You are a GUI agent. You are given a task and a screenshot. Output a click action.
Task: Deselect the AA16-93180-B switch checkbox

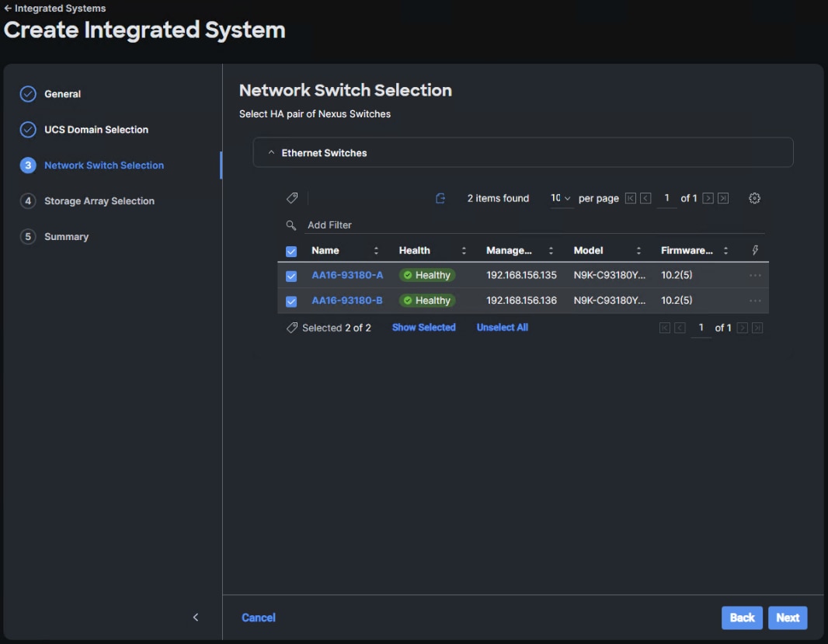[291, 301]
